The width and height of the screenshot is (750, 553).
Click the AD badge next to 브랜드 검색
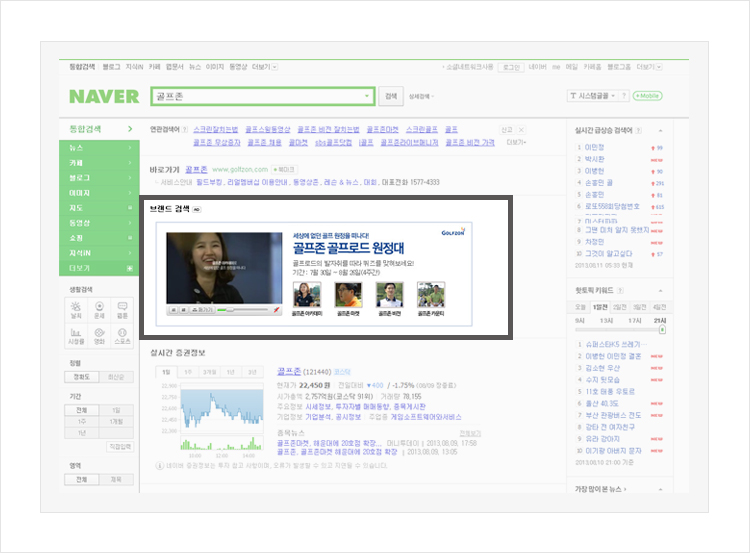click(x=197, y=209)
